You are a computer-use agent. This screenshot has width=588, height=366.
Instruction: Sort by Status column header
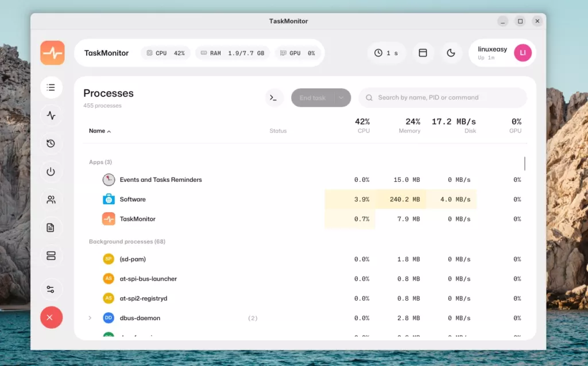point(278,131)
